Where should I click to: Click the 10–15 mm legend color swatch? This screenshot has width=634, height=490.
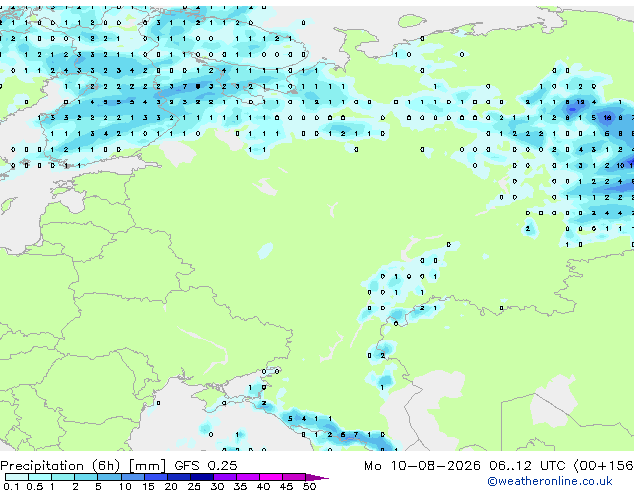coord(133,477)
